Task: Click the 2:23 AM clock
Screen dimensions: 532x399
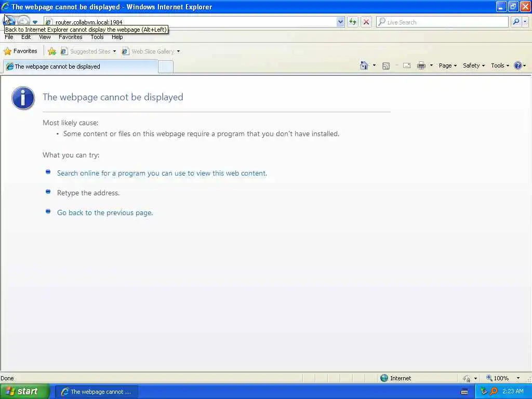Action: pos(513,392)
